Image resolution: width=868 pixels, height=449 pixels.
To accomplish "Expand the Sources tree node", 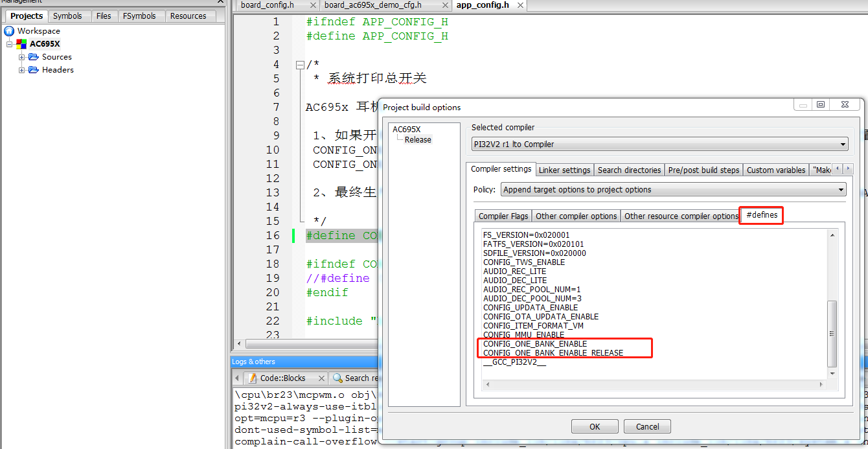I will pyautogui.click(x=21, y=57).
